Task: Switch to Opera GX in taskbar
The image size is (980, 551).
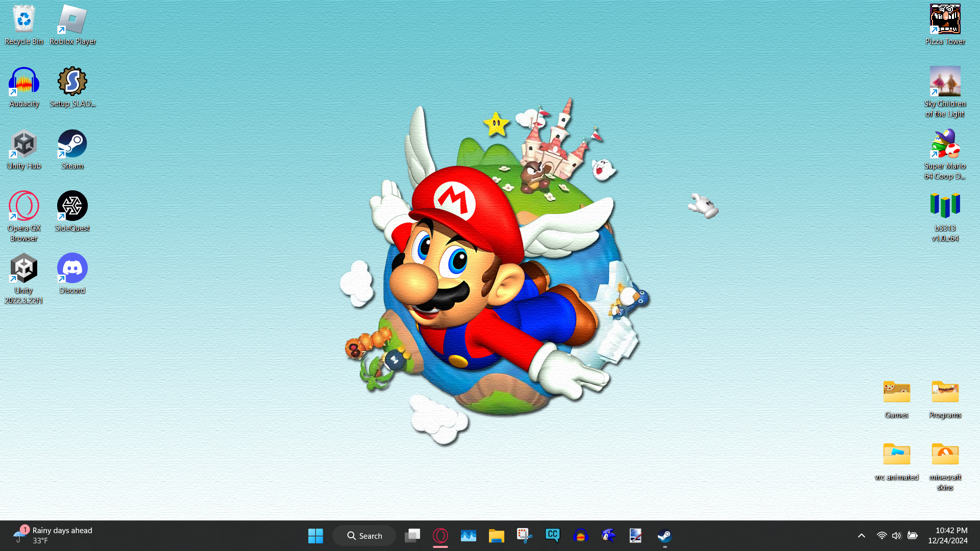Action: [440, 536]
